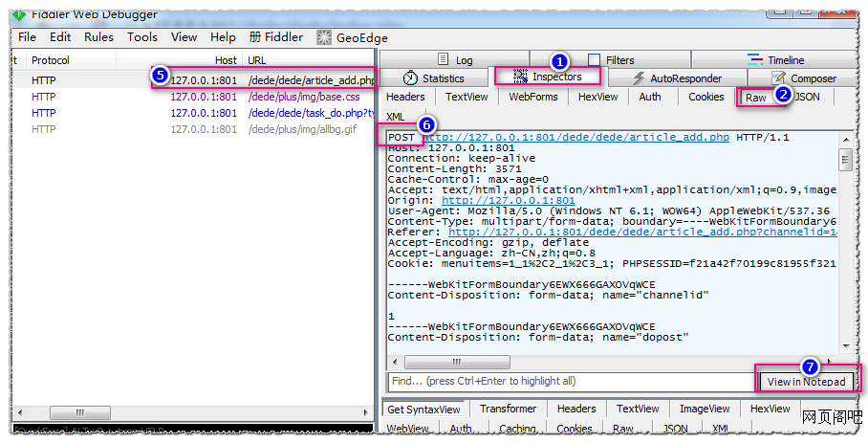Screen dimensions: 868x443
Task: Click raw view vertical scrollbar up arrow
Action: 846,139
